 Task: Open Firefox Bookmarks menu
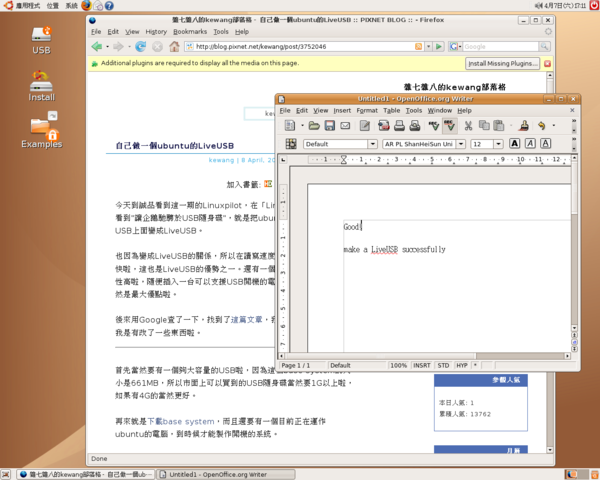[190, 32]
